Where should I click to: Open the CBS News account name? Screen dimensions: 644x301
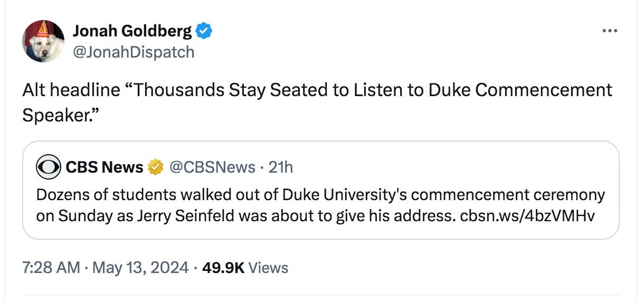105,167
